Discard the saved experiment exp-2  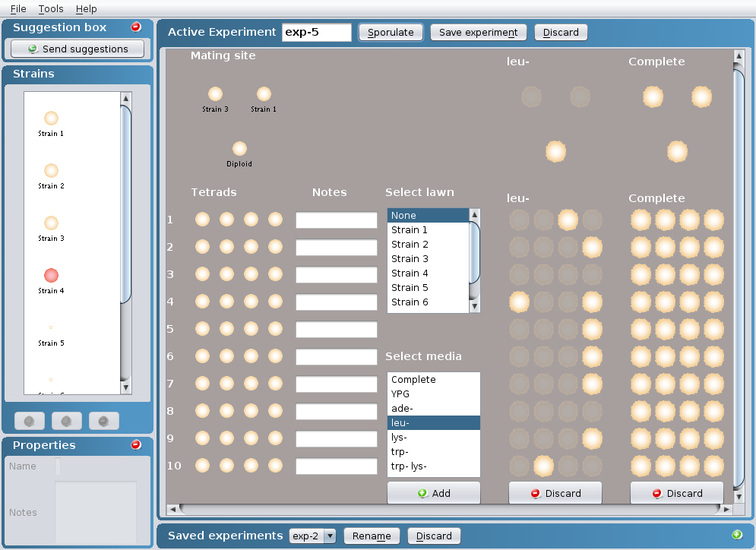434,536
